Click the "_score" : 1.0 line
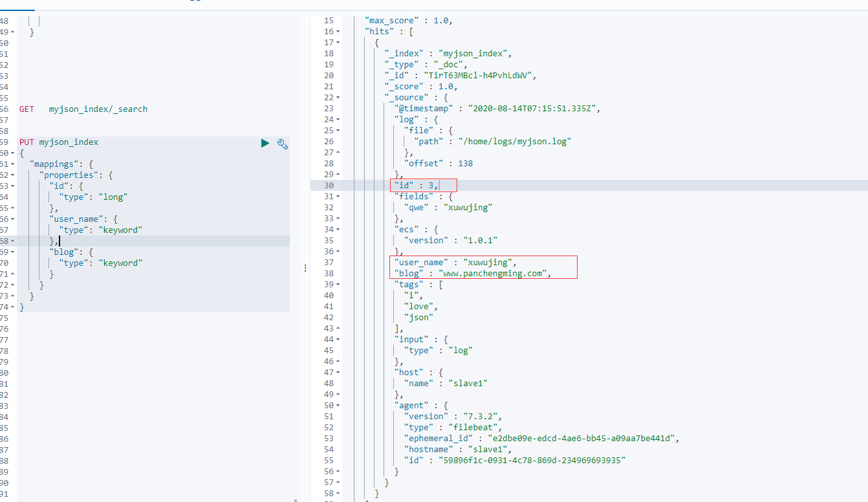The image size is (868, 502). coord(421,87)
